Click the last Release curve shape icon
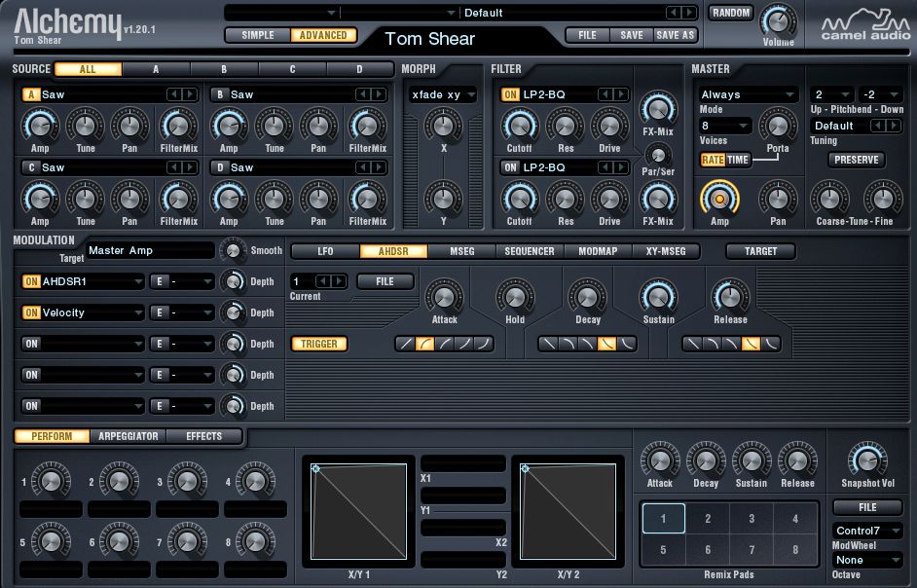This screenshot has width=917, height=588. click(x=771, y=344)
